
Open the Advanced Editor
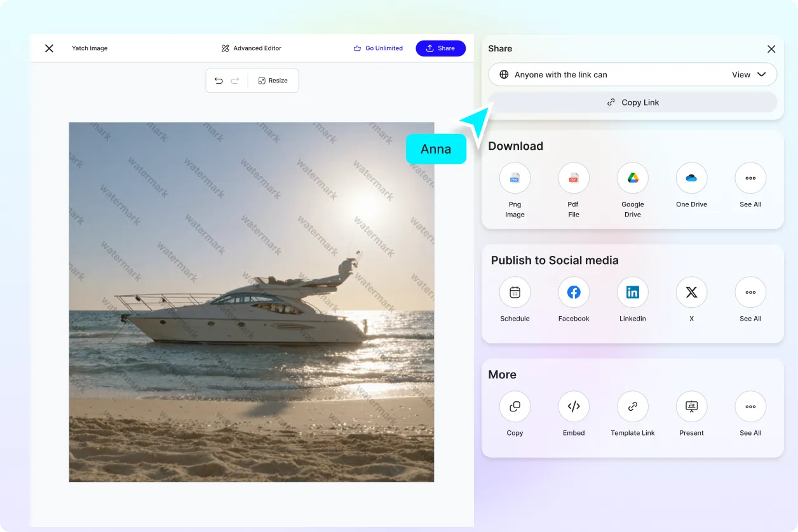click(x=251, y=48)
